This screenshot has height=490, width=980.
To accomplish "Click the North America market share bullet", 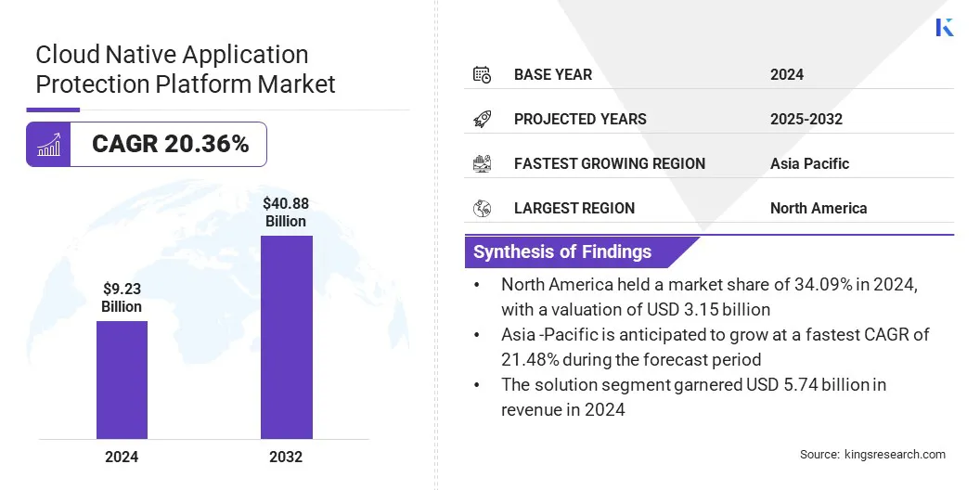I will pos(709,297).
